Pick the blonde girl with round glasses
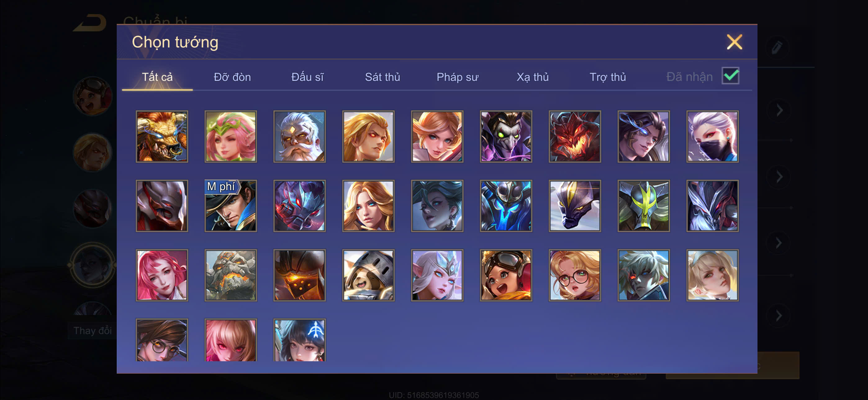 click(575, 275)
